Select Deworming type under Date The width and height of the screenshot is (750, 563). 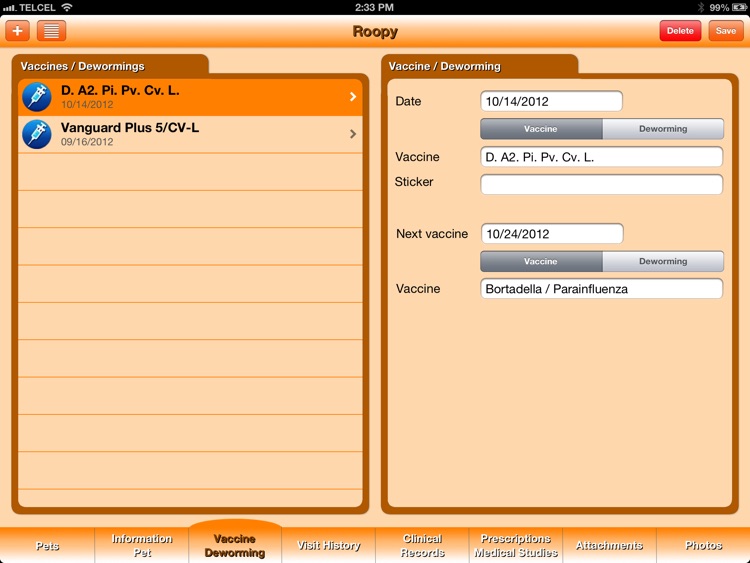[x=663, y=129]
